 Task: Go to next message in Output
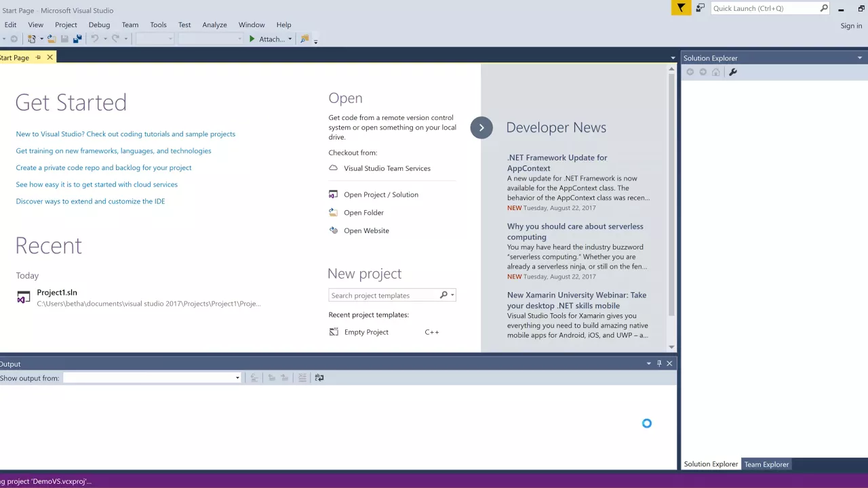(x=285, y=378)
